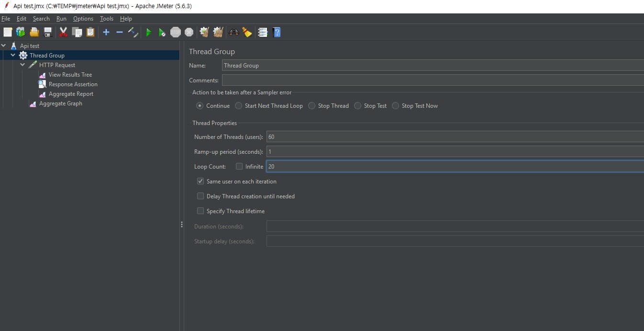The image size is (644, 331).
Task: Enable Specify Thread lifetime checkbox
Action: tap(200, 211)
